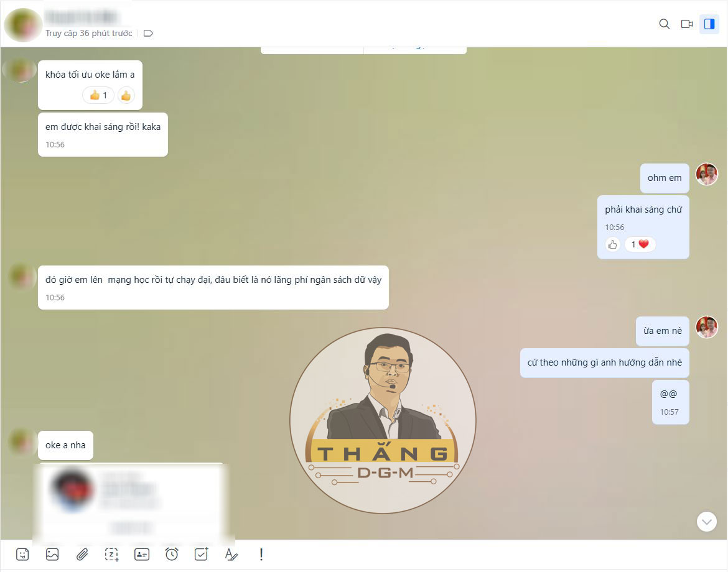Select the message "em được khai sáng rồi! kaka"
The height and width of the screenshot is (572, 728).
tap(103, 134)
